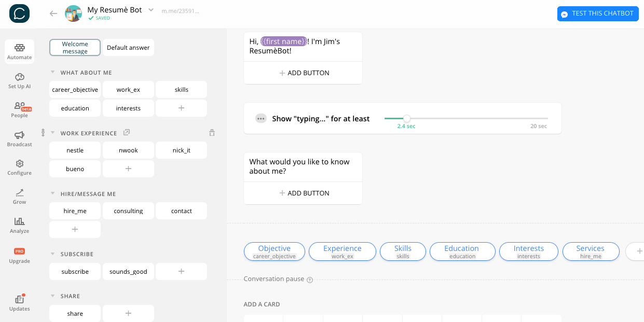
Task: Open the interests block
Action: pyautogui.click(x=128, y=108)
